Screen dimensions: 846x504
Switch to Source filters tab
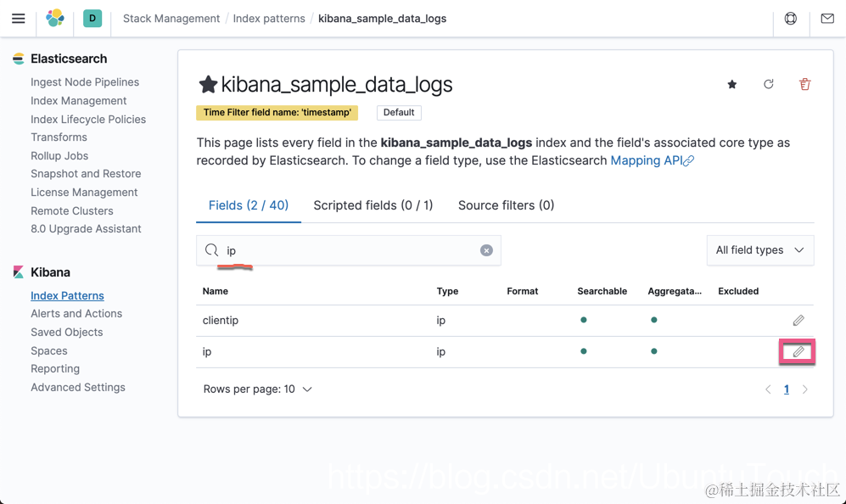pos(506,205)
